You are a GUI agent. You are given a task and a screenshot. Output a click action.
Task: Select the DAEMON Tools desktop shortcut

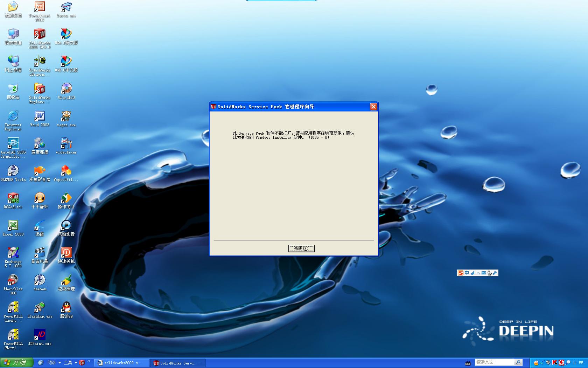click(x=13, y=173)
